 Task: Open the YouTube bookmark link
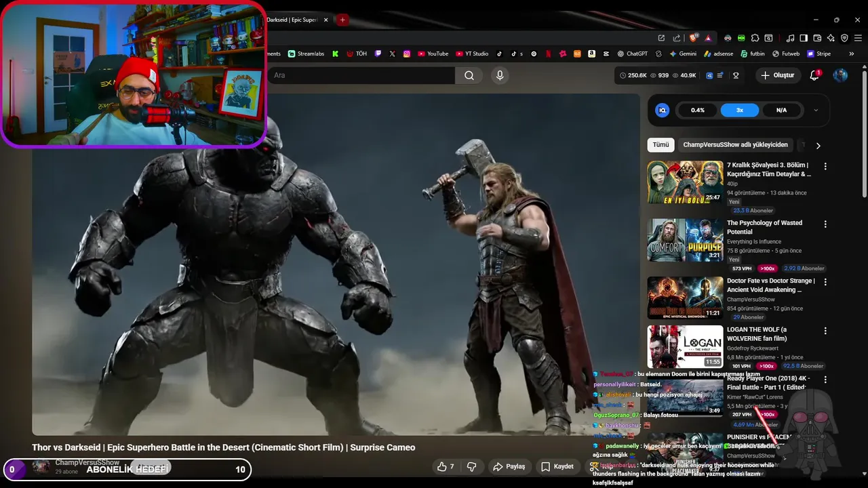pyautogui.click(x=433, y=54)
